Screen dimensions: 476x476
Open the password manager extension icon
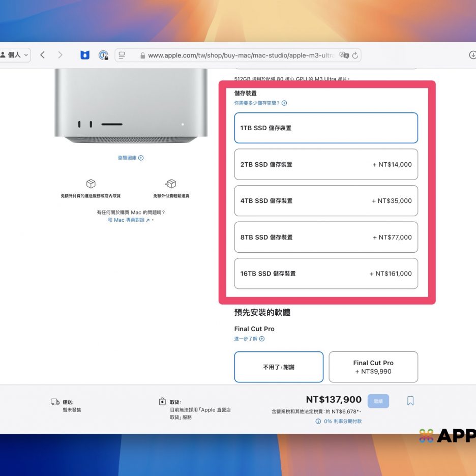point(103,55)
